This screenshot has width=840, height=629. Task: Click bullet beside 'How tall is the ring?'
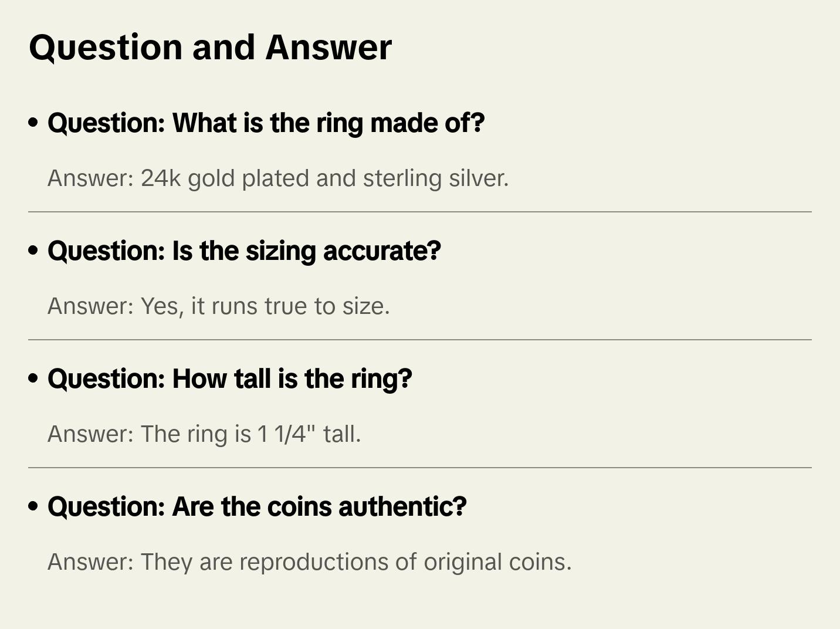tap(33, 378)
